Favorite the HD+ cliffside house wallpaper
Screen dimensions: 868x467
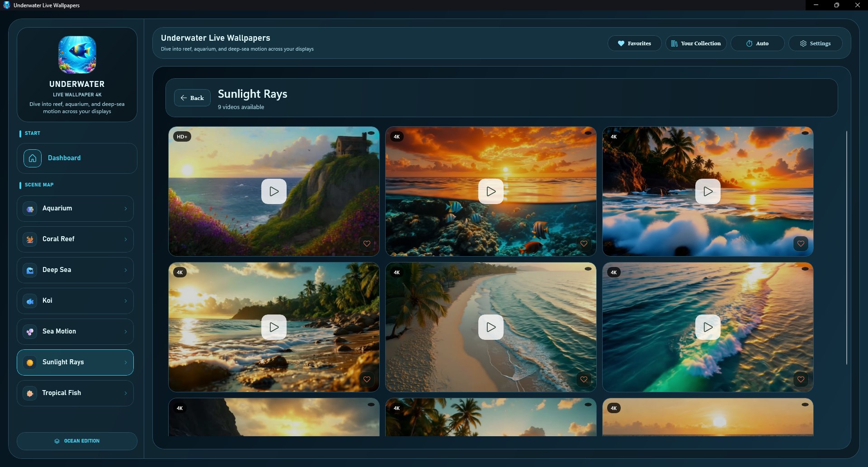(x=367, y=244)
